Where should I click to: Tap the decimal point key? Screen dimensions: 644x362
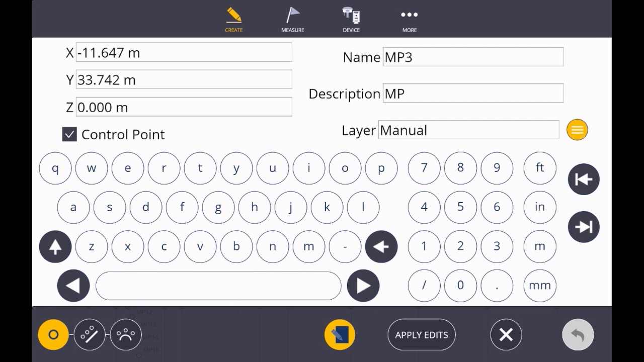pyautogui.click(x=497, y=286)
